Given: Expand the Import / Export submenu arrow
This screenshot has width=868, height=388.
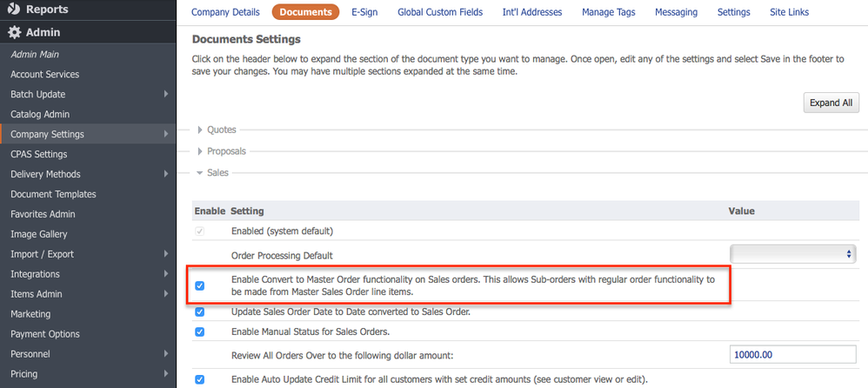Looking at the screenshot, I should (166, 254).
